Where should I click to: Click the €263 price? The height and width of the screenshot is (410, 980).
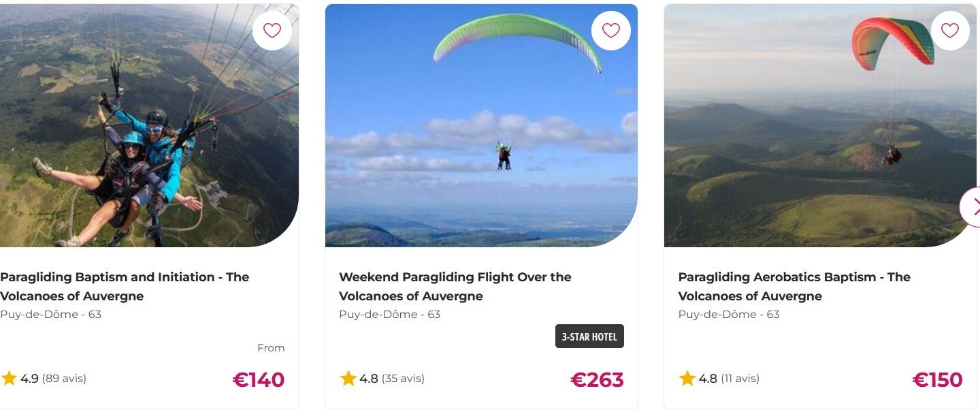click(x=597, y=379)
